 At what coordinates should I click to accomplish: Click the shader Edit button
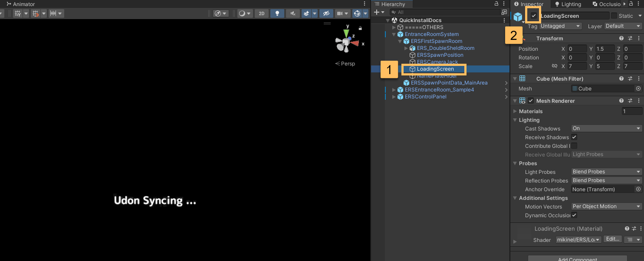click(613, 239)
